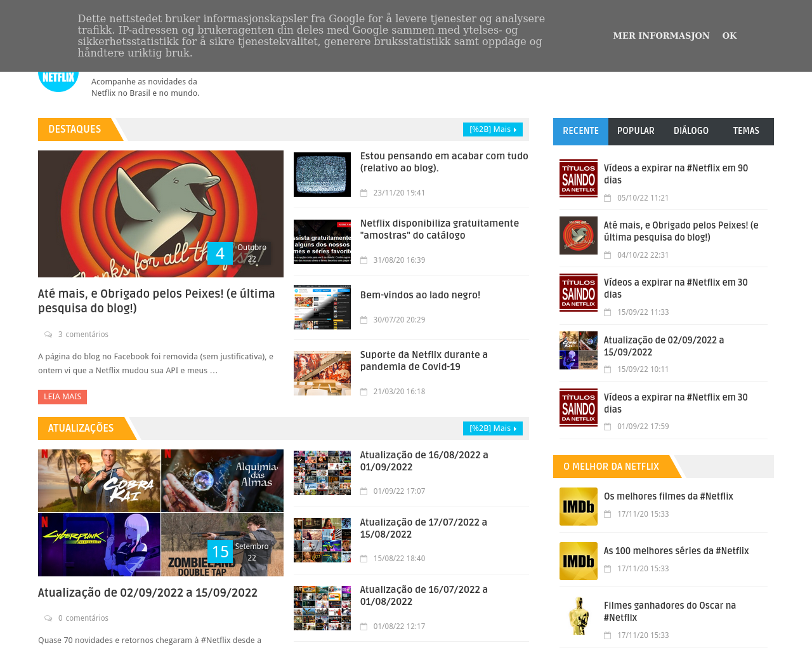Open thumbnail for Netflix free 'amostras' post
The height and width of the screenshot is (650, 812).
point(322,242)
